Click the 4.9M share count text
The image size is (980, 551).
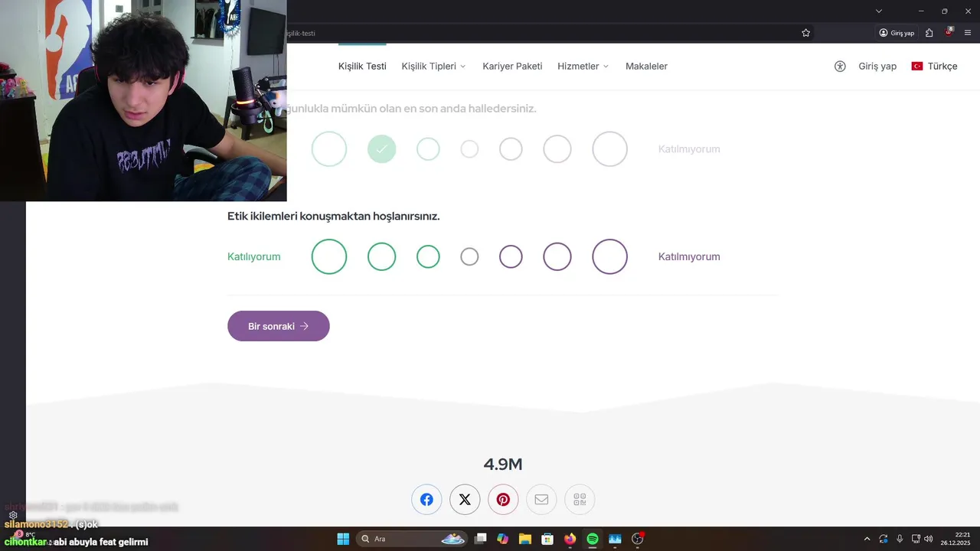pyautogui.click(x=503, y=464)
